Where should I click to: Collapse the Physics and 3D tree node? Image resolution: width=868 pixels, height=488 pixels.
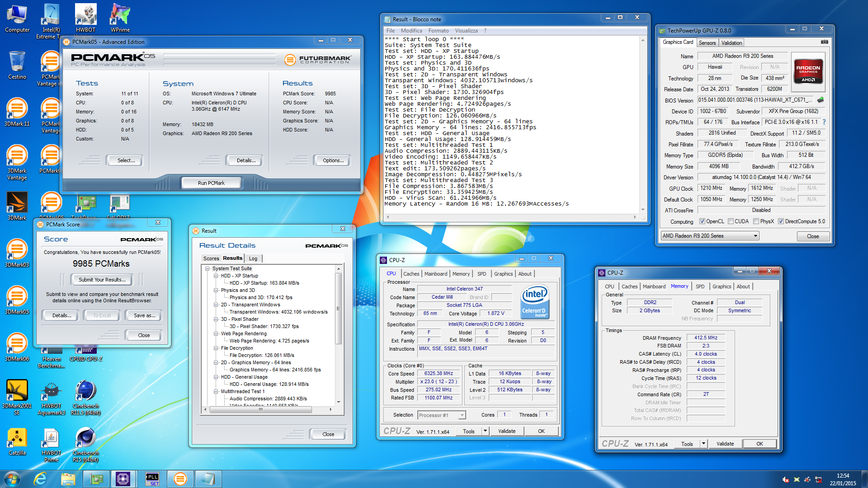tap(216, 290)
